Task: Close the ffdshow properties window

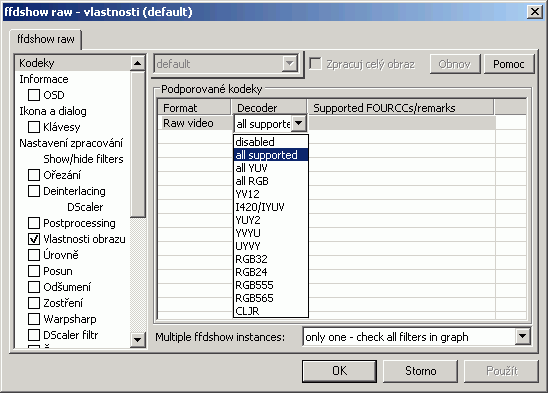Action: pyautogui.click(x=535, y=12)
